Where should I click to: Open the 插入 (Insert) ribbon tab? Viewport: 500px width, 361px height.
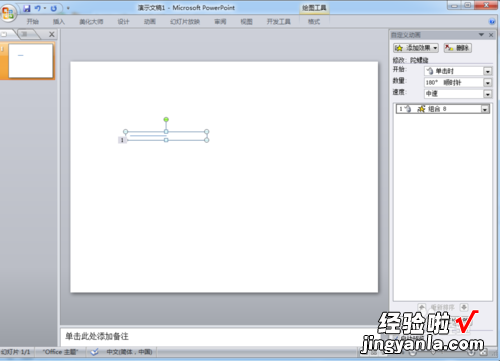point(59,22)
